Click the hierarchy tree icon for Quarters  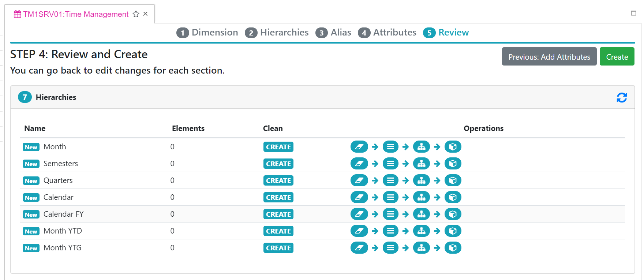(x=421, y=180)
